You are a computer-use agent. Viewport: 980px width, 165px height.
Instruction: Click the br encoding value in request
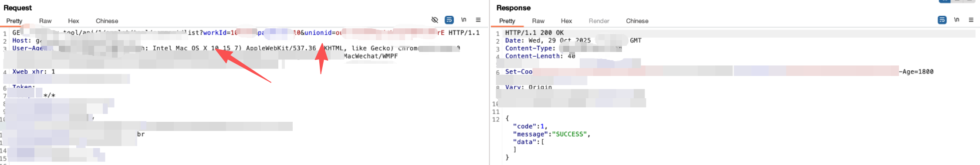[141, 134]
